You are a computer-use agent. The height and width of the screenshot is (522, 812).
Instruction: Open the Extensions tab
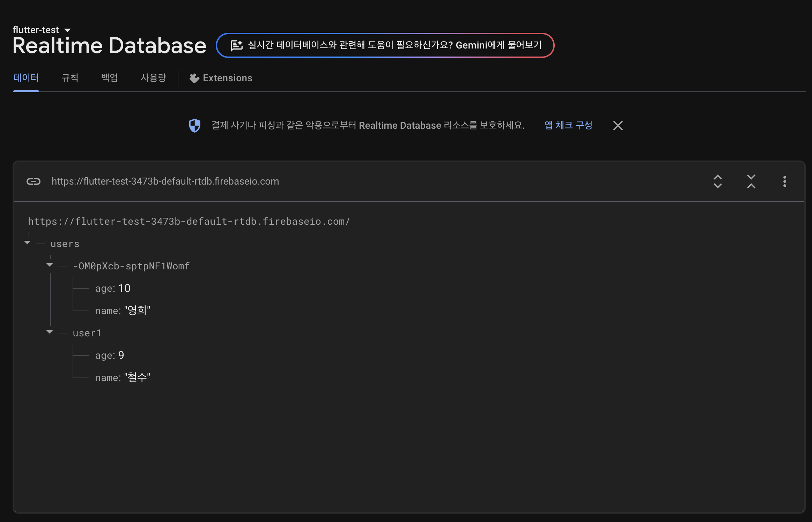coord(221,78)
